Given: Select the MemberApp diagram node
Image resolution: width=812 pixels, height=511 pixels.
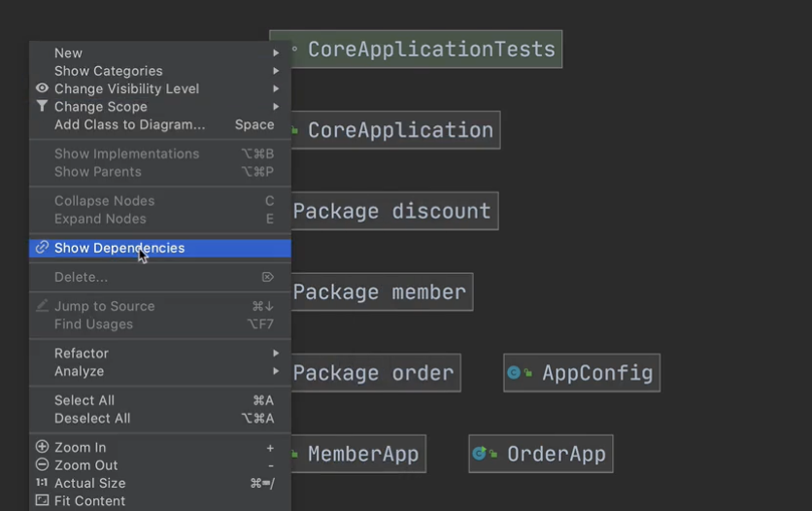Looking at the screenshot, I should click(361, 454).
